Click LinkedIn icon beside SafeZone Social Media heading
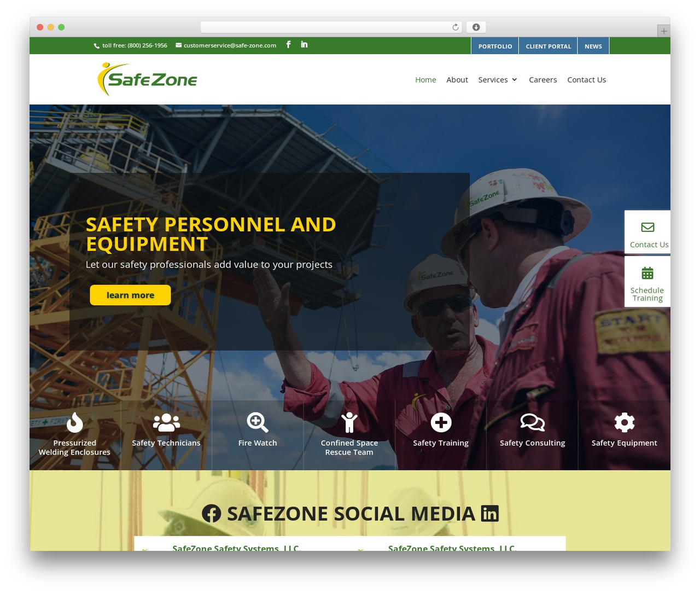 point(490,514)
